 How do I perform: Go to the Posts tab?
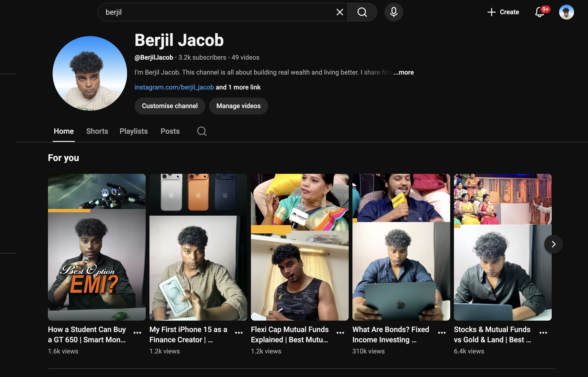[x=170, y=131]
